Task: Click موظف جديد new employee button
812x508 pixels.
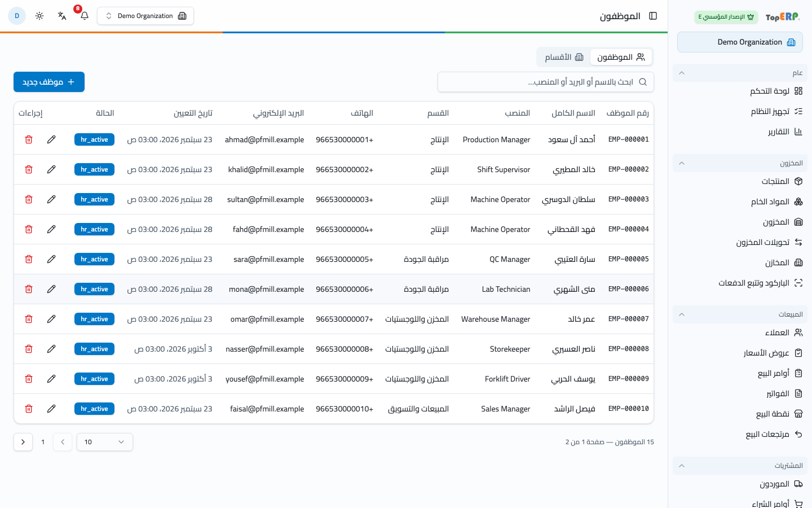Action: tap(49, 82)
